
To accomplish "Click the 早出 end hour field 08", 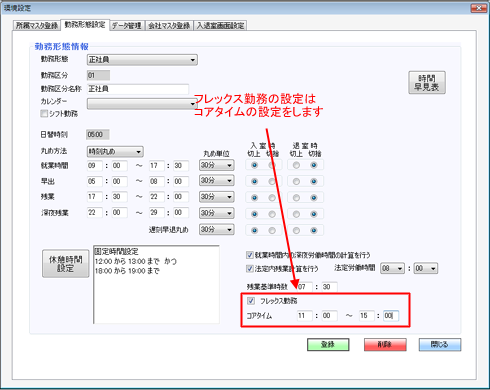I will pos(157,181).
